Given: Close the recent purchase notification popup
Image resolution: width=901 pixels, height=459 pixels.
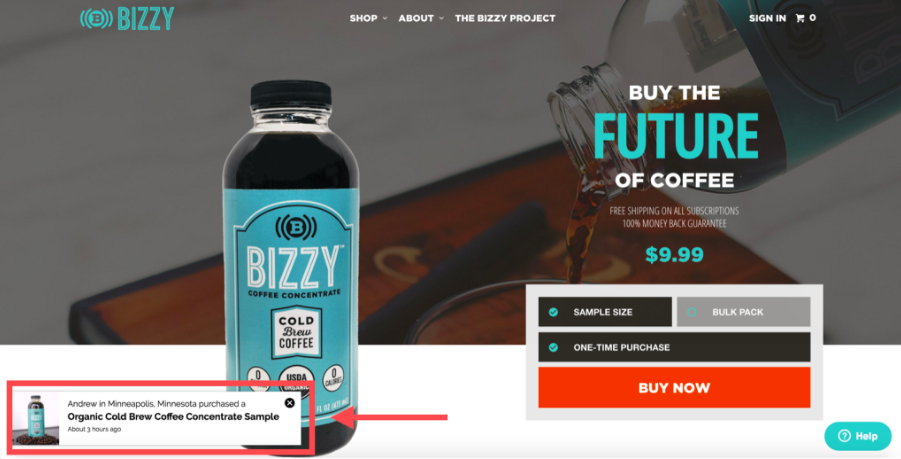Looking at the screenshot, I should (x=290, y=403).
